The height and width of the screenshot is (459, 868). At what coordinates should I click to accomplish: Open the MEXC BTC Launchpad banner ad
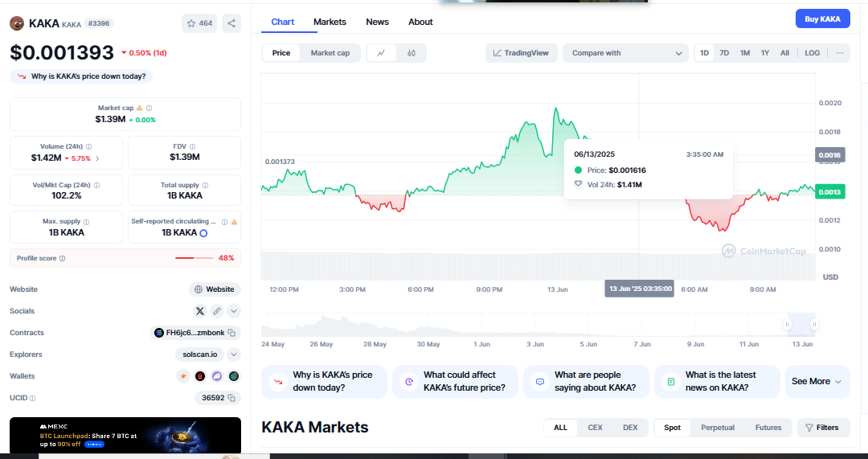click(125, 436)
